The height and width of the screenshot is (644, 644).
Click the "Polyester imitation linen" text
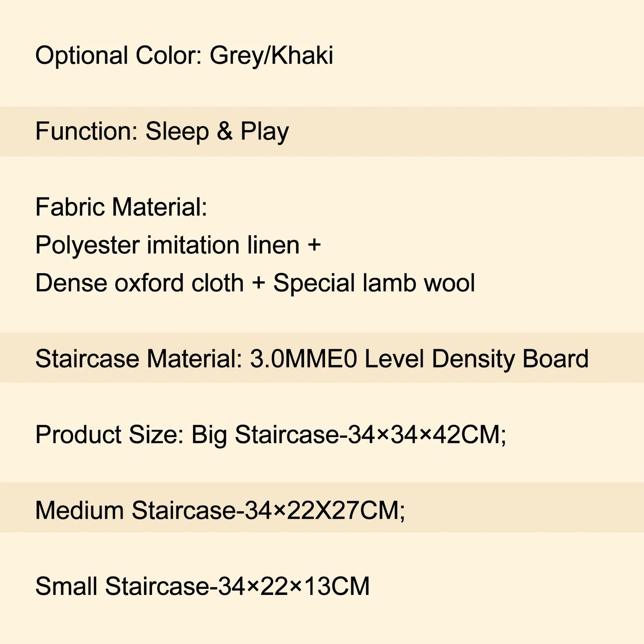pyautogui.click(x=167, y=245)
